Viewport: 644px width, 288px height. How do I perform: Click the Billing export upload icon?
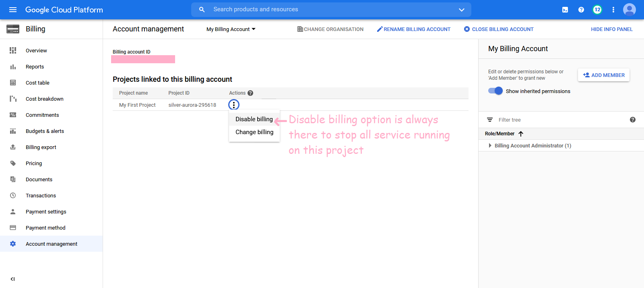point(13,147)
